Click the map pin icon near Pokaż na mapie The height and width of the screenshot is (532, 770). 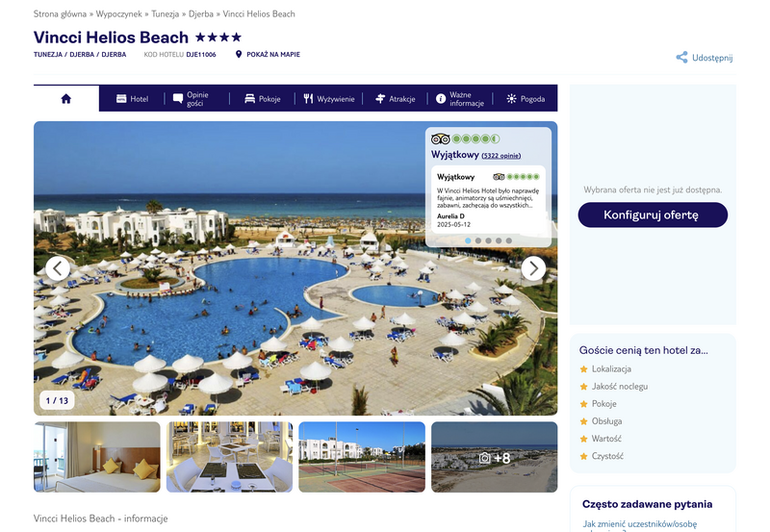[x=239, y=55]
